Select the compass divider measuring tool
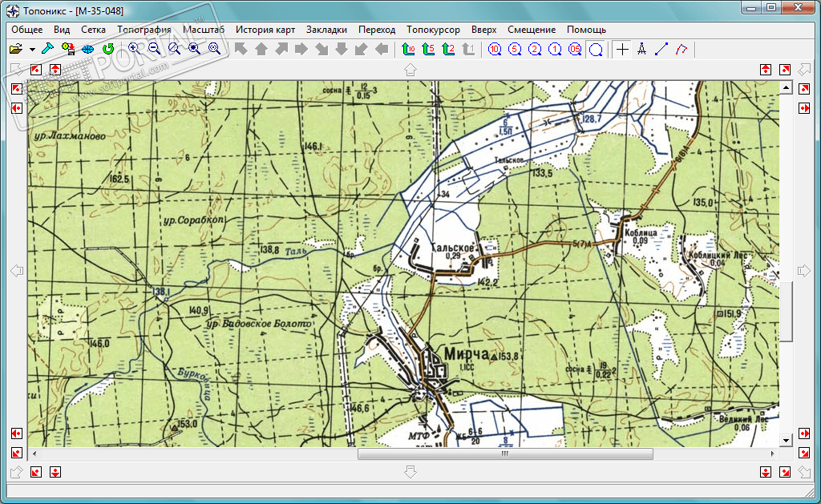The image size is (821, 504). [x=641, y=50]
